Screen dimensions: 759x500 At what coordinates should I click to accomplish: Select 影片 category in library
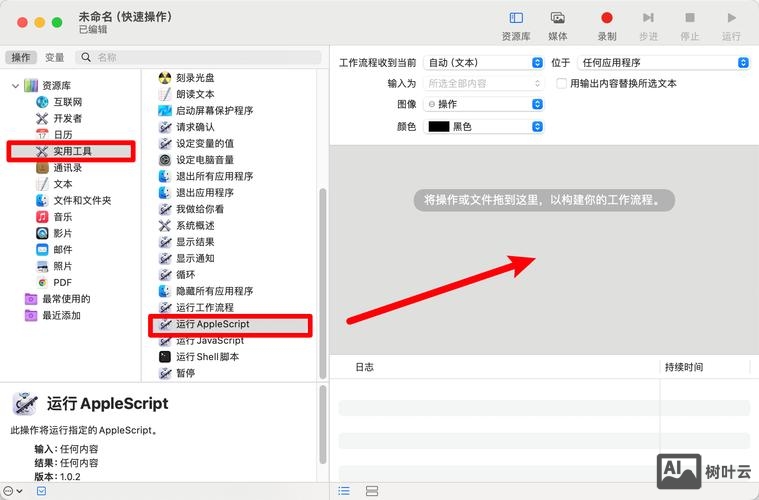pos(54,233)
